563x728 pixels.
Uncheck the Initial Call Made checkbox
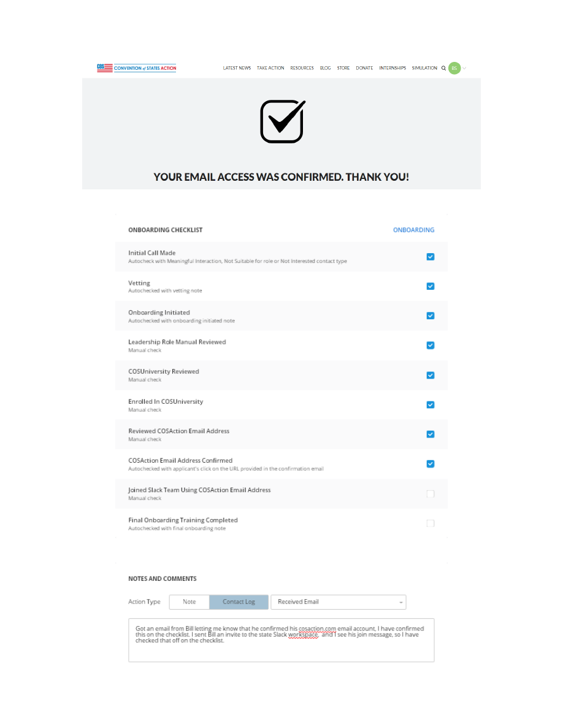pyautogui.click(x=431, y=257)
